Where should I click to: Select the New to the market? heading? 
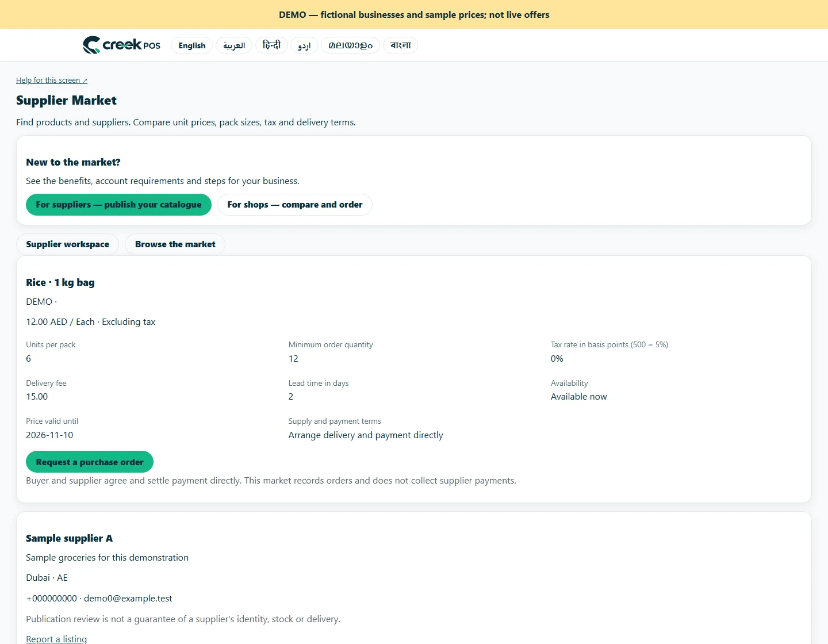pos(73,162)
